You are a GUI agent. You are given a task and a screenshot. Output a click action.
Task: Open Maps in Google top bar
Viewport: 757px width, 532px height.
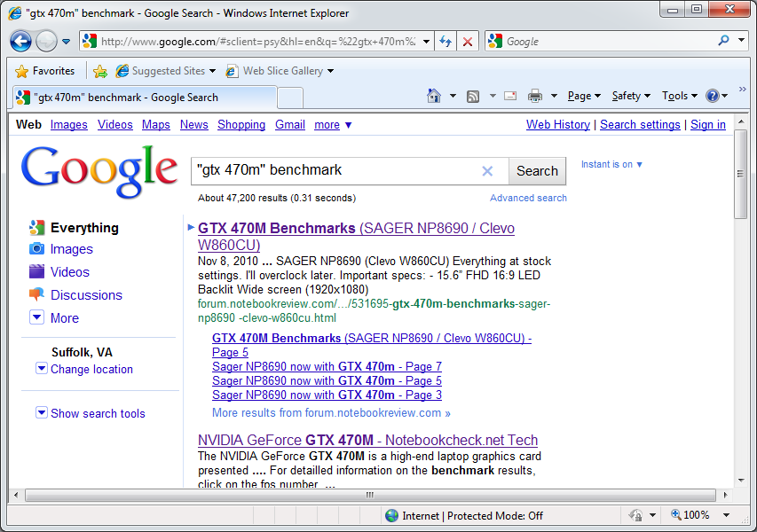click(x=156, y=124)
